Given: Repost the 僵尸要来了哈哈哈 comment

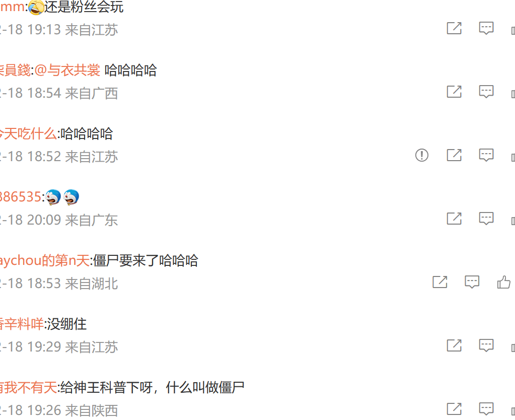Looking at the screenshot, I should (x=440, y=282).
